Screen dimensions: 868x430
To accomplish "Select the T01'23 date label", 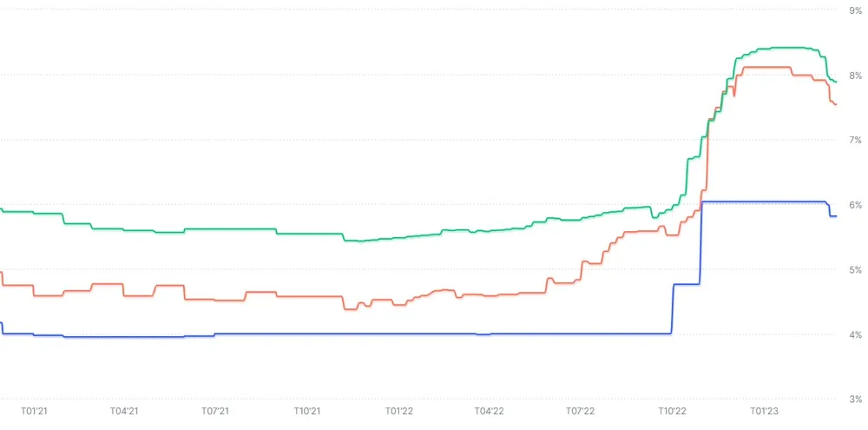I will [763, 410].
